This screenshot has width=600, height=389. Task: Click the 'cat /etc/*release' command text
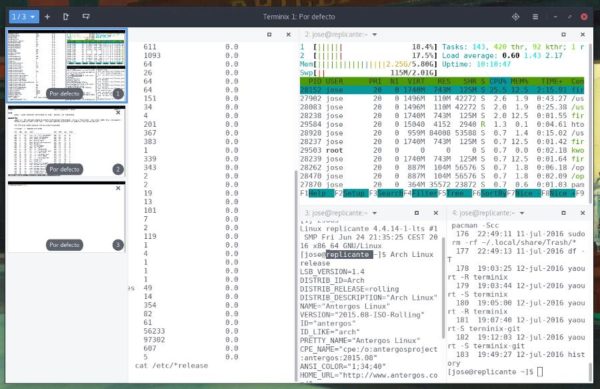pos(171,366)
